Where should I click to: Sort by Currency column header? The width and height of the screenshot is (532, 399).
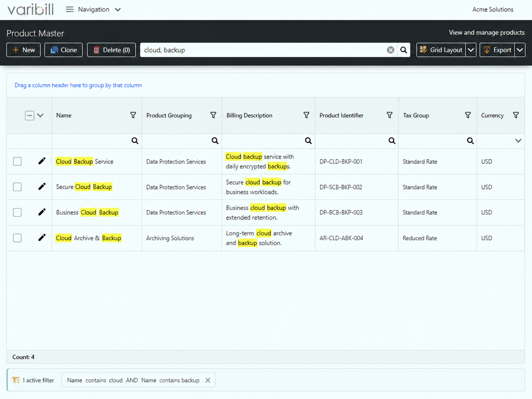point(492,115)
